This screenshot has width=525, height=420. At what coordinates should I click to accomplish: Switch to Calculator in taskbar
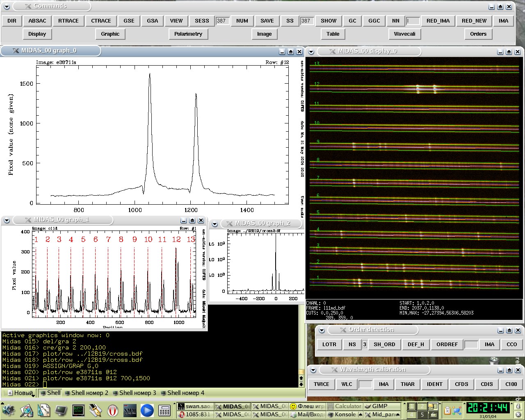pos(345,406)
